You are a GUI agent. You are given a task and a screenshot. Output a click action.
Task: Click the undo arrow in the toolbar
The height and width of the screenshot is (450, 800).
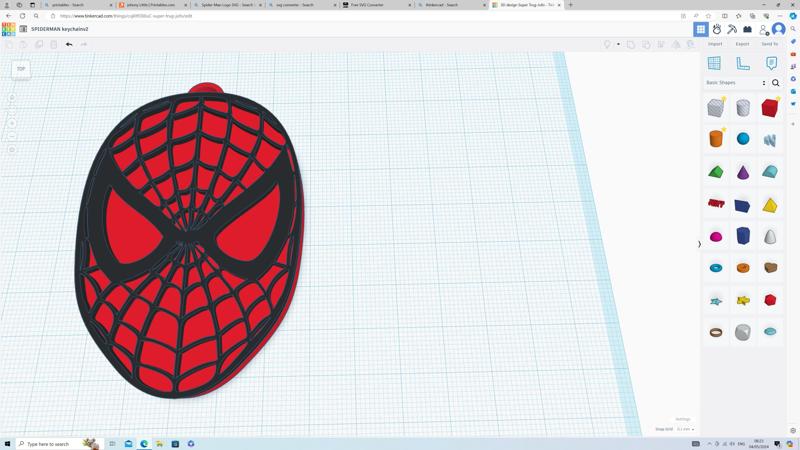pyautogui.click(x=69, y=44)
